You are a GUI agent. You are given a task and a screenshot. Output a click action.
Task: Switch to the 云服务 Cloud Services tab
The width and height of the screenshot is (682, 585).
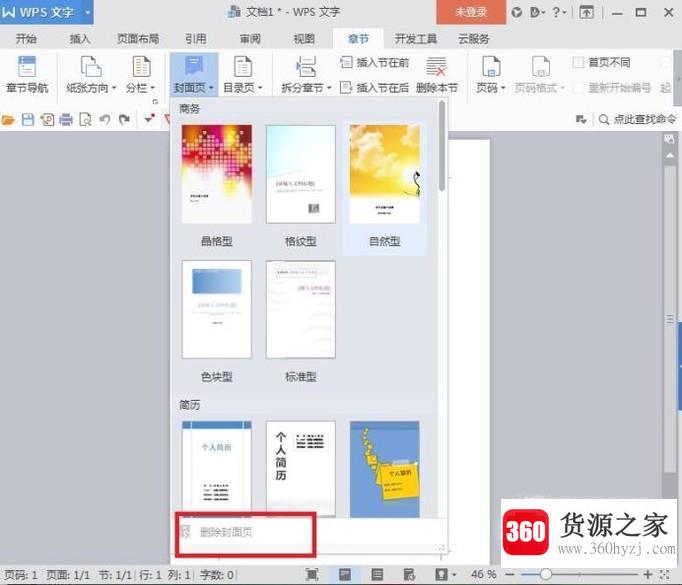pos(474,39)
